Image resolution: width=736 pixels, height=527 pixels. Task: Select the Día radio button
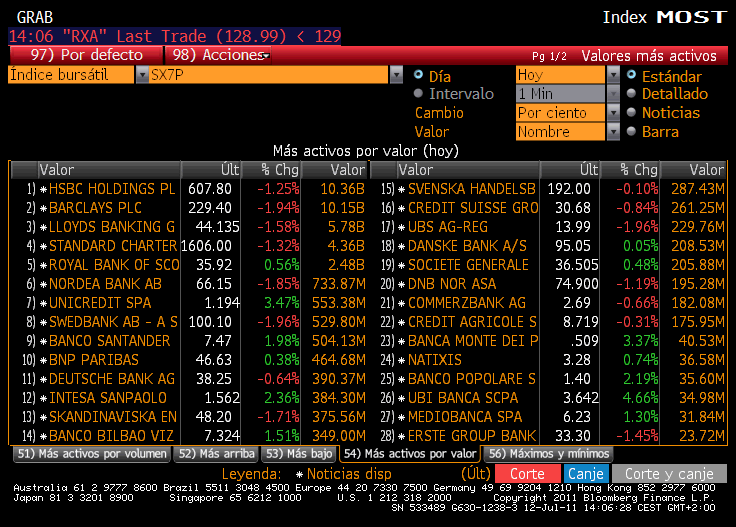click(x=418, y=75)
